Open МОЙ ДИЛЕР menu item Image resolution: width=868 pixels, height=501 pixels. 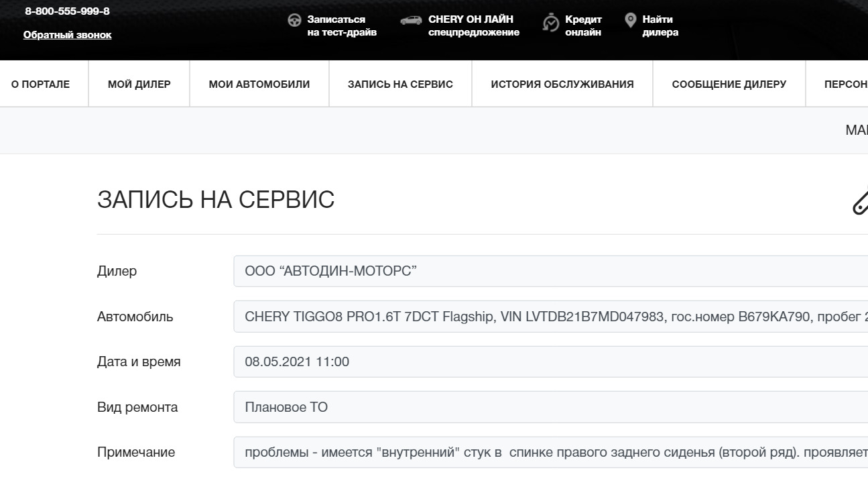[139, 85]
